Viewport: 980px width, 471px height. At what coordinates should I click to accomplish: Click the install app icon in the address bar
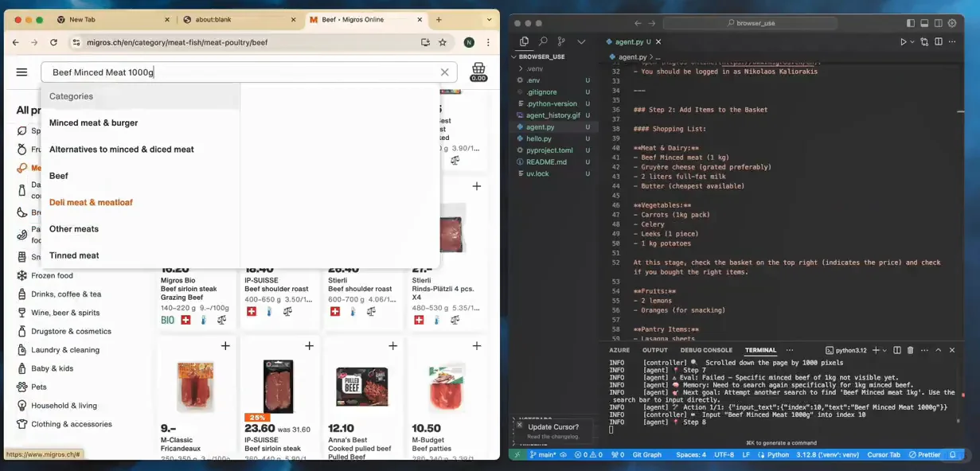[425, 42]
